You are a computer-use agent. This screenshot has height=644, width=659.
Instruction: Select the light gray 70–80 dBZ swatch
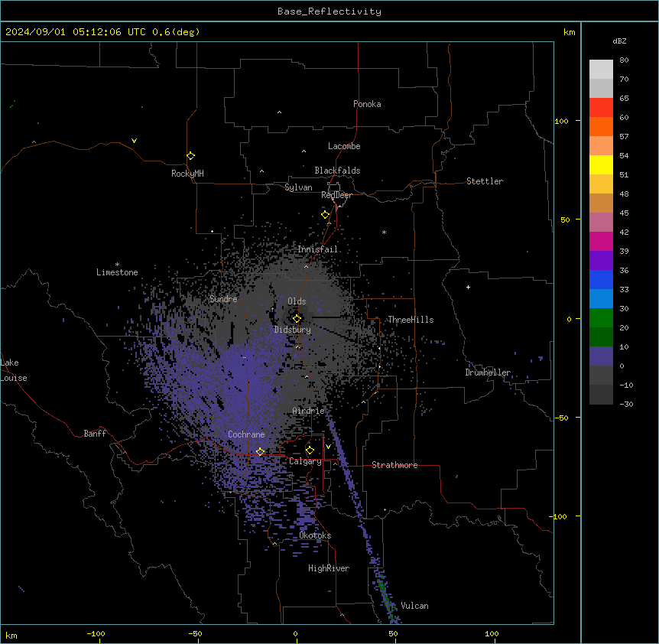(601, 70)
